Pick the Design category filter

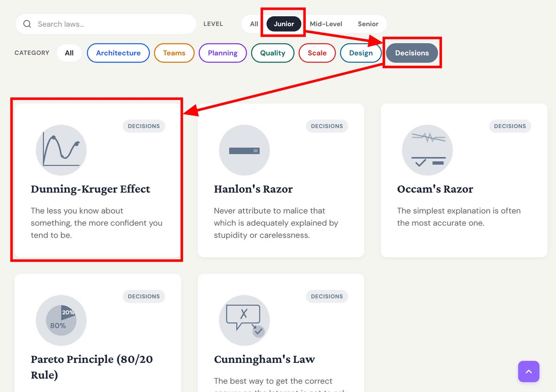(x=360, y=53)
